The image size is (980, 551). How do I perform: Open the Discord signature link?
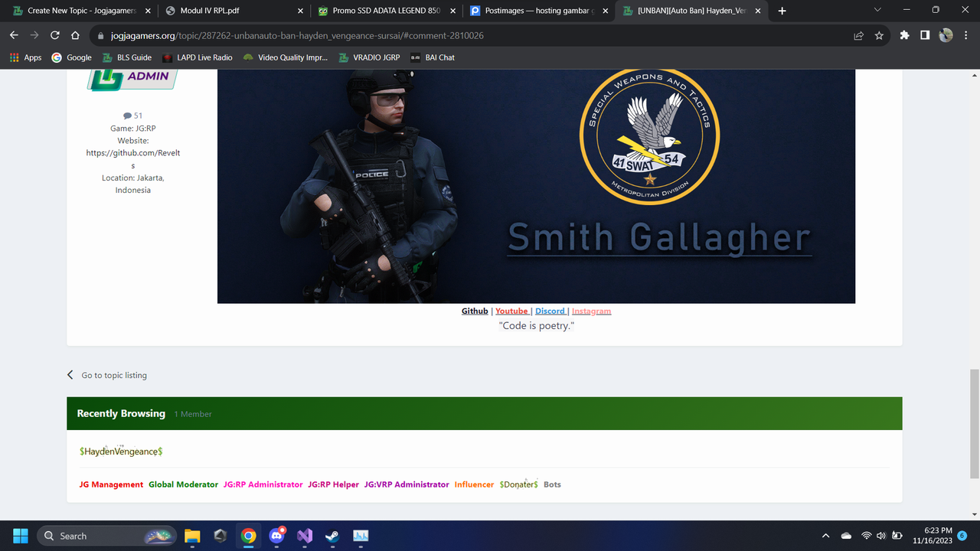(550, 311)
